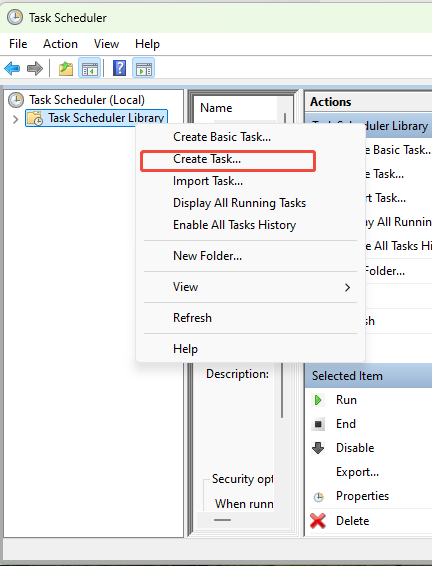Click Disable in Selected Item actions
The height and width of the screenshot is (566, 432).
click(355, 448)
